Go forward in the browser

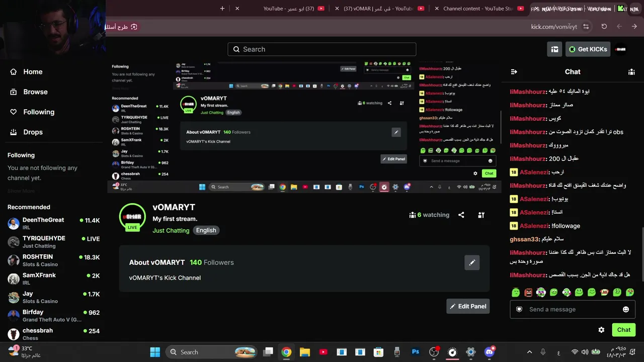pos(619,27)
